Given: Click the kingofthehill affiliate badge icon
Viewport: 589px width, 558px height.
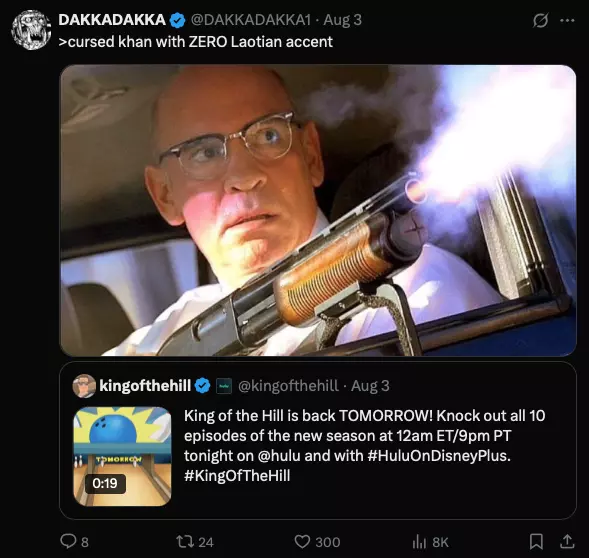Looking at the screenshot, I should 224,386.
